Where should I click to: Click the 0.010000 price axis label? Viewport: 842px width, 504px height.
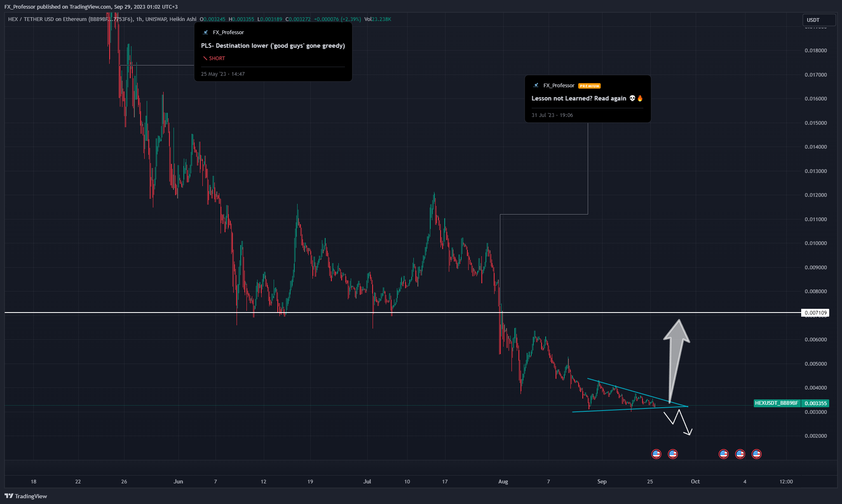tap(816, 243)
